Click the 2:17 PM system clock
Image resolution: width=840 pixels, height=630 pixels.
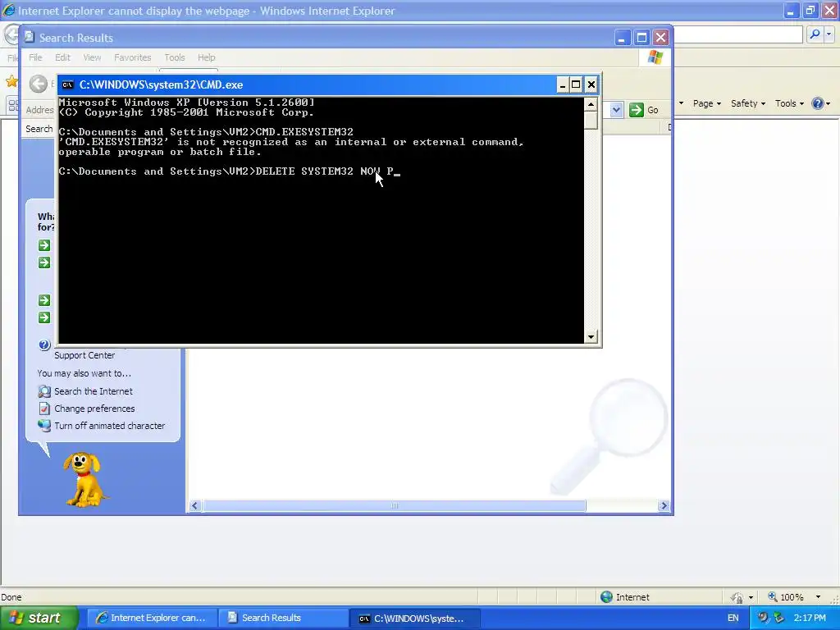pyautogui.click(x=810, y=618)
